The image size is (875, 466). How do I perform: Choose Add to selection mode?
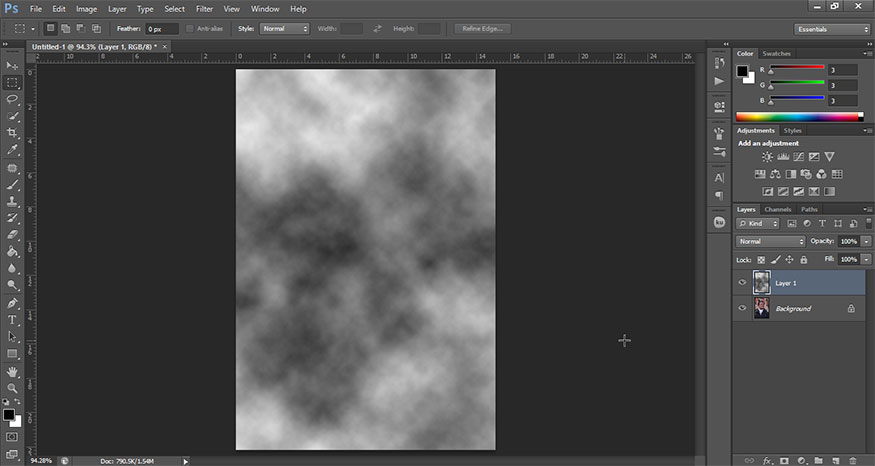(65, 28)
